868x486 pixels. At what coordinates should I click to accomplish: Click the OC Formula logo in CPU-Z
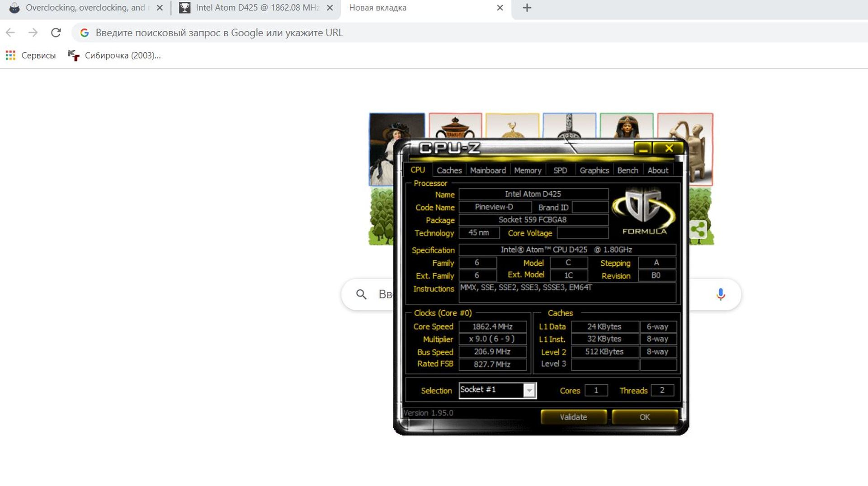pyautogui.click(x=644, y=212)
